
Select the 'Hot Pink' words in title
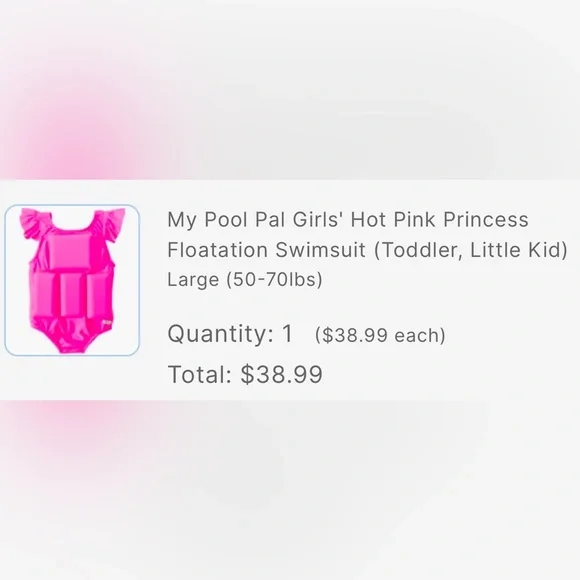[x=393, y=219]
